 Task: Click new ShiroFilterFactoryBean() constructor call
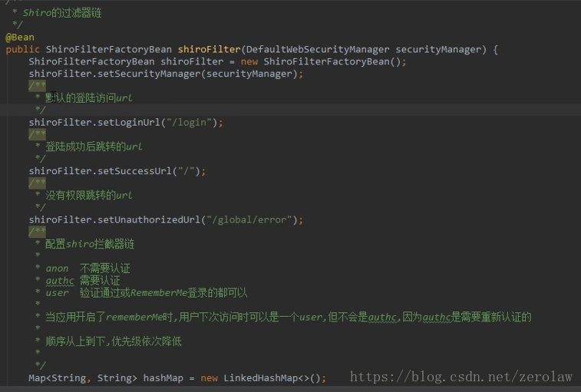[321, 61]
